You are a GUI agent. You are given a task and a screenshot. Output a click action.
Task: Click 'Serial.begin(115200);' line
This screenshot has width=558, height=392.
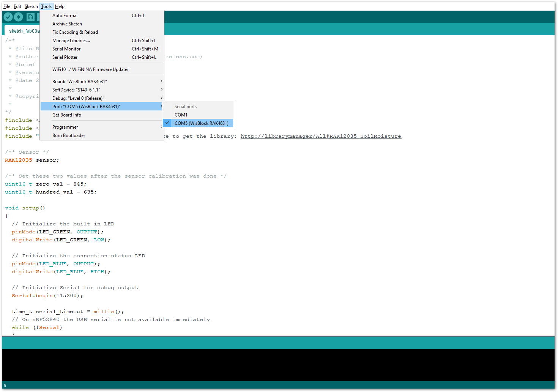(47, 296)
